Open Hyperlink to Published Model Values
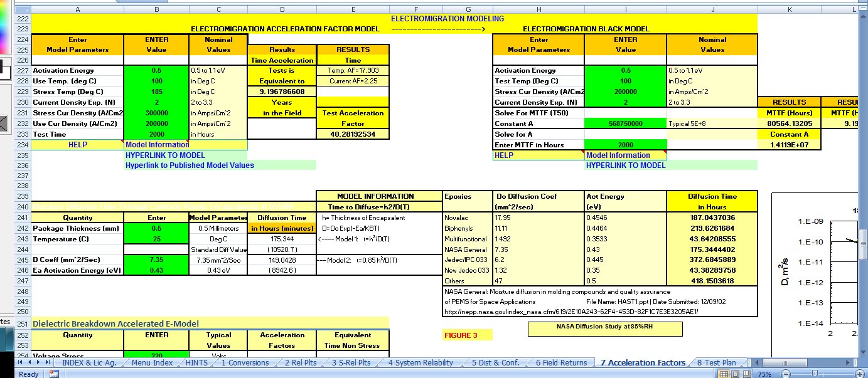The height and width of the screenshot is (378, 868). (x=190, y=165)
